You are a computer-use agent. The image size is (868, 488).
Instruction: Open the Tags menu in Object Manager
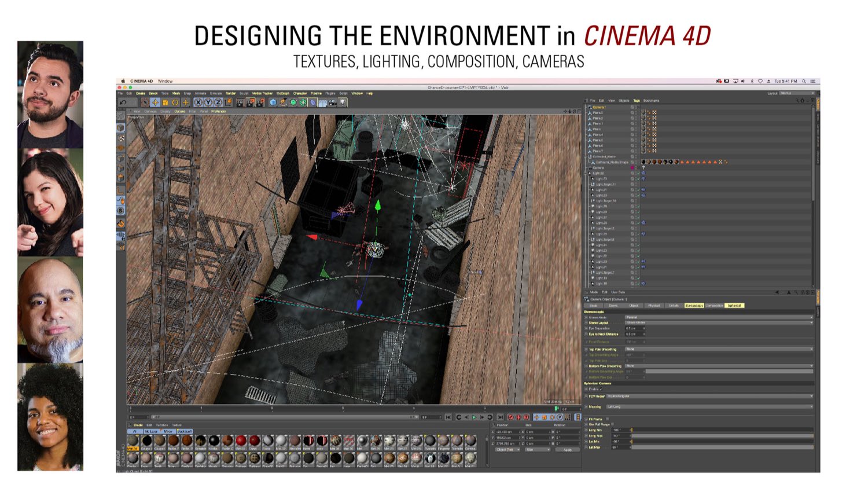[636, 101]
